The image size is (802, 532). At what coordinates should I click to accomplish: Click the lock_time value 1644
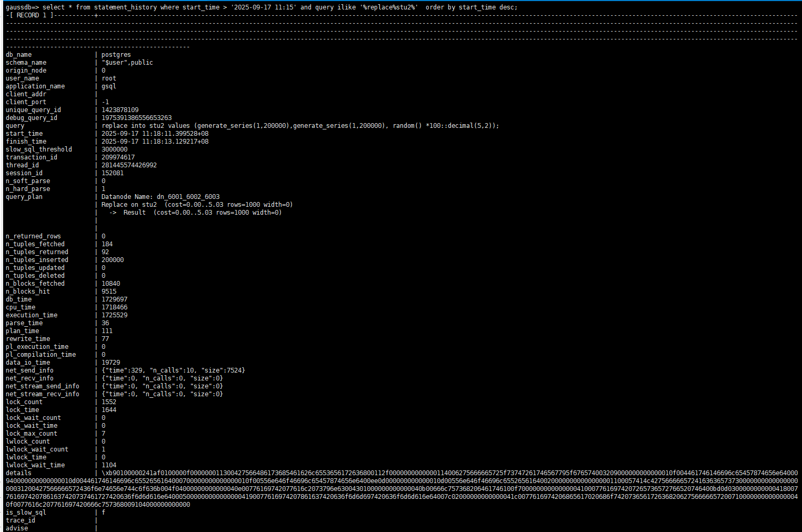click(x=109, y=410)
